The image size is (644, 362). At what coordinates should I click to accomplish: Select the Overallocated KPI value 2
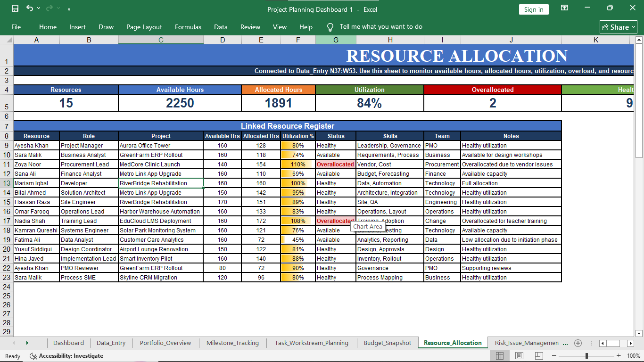pos(493,103)
